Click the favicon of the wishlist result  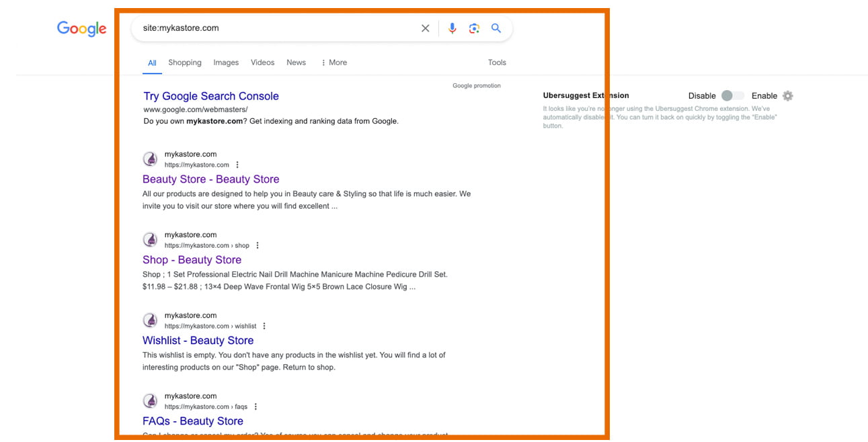(151, 320)
